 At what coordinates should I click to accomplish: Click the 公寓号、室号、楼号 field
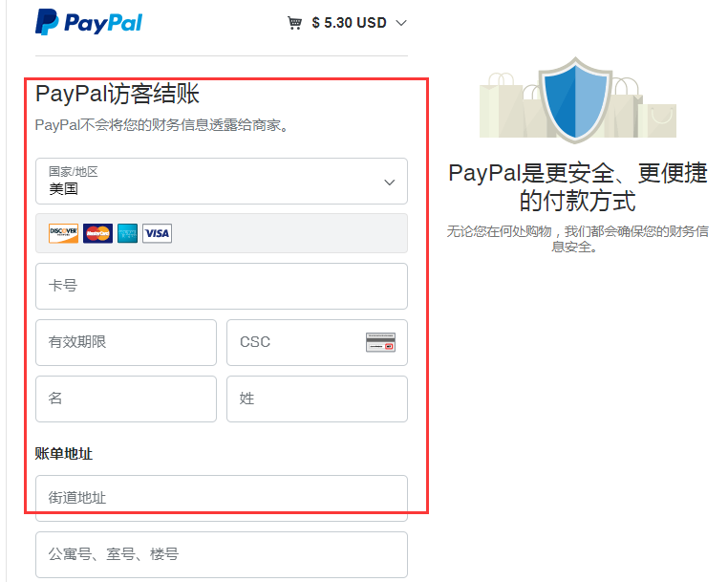221,554
